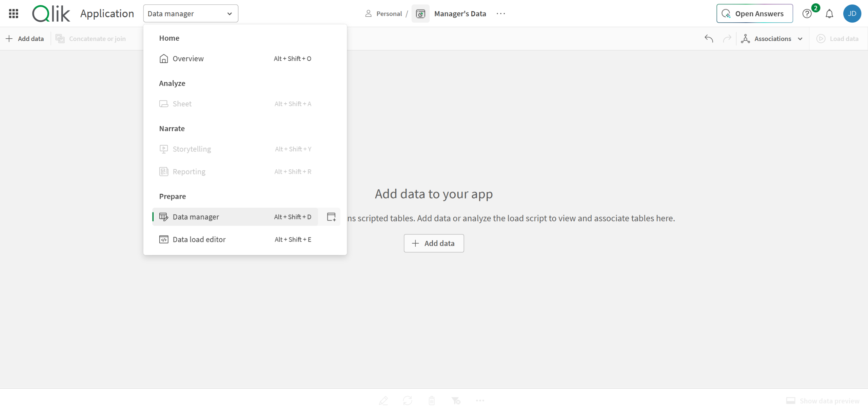Click the undo arrow icon
This screenshot has width=868, height=413.
709,39
